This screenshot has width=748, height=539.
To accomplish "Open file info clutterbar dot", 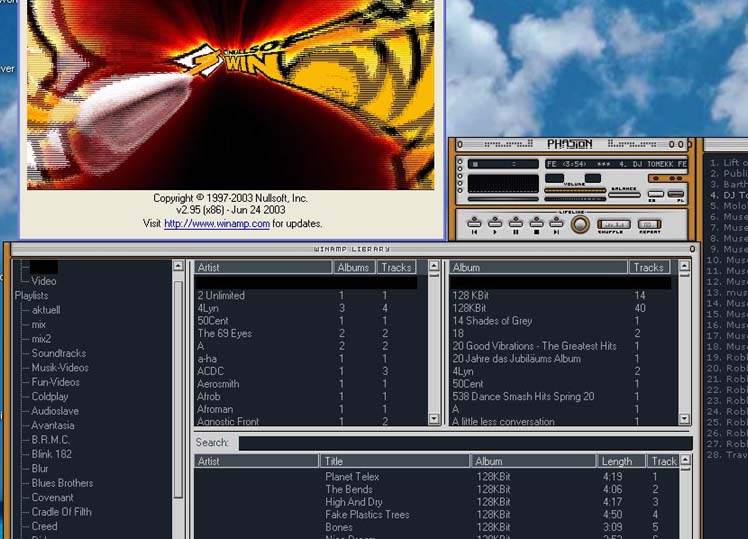I will [x=460, y=176].
